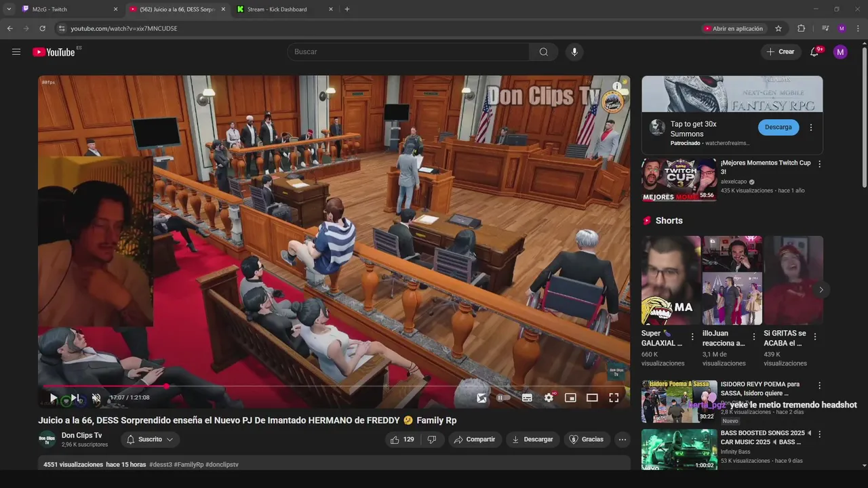Open options for illoJuan reacciona short
Screen dimensions: 868x488
click(x=753, y=337)
